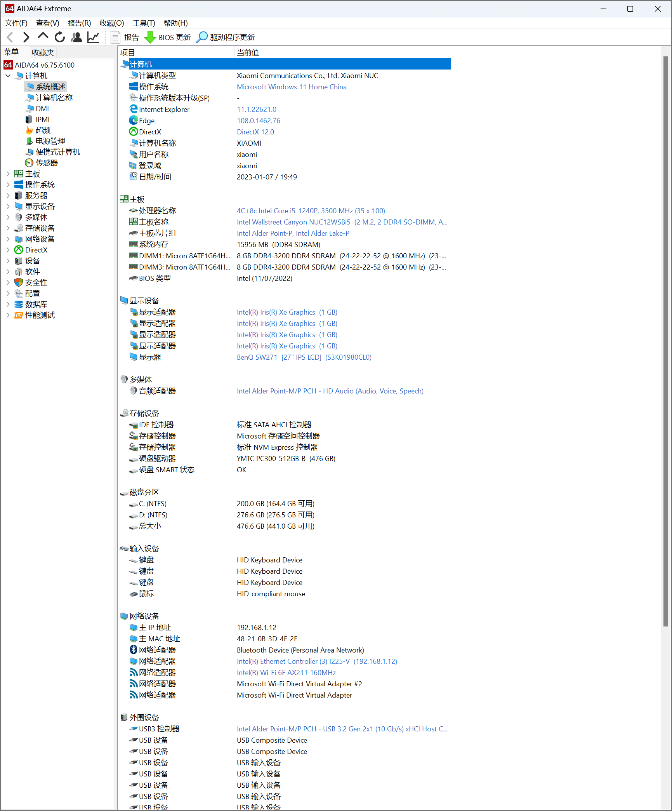Click the back navigation arrow

(10, 37)
